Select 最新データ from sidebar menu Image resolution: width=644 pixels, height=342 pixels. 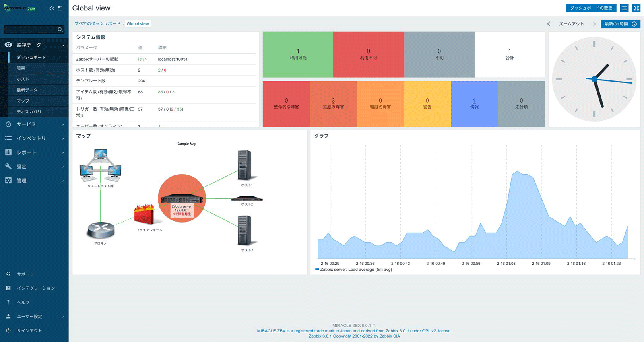tap(27, 90)
